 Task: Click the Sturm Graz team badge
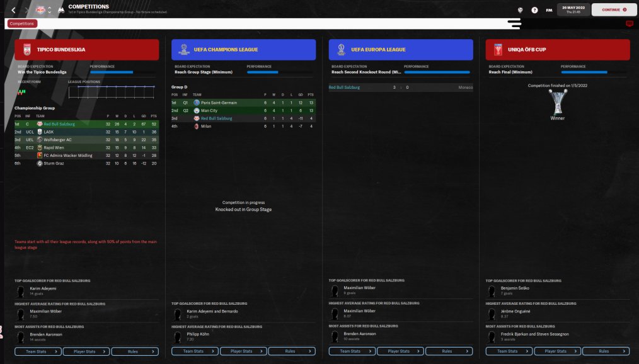pyautogui.click(x=40, y=163)
